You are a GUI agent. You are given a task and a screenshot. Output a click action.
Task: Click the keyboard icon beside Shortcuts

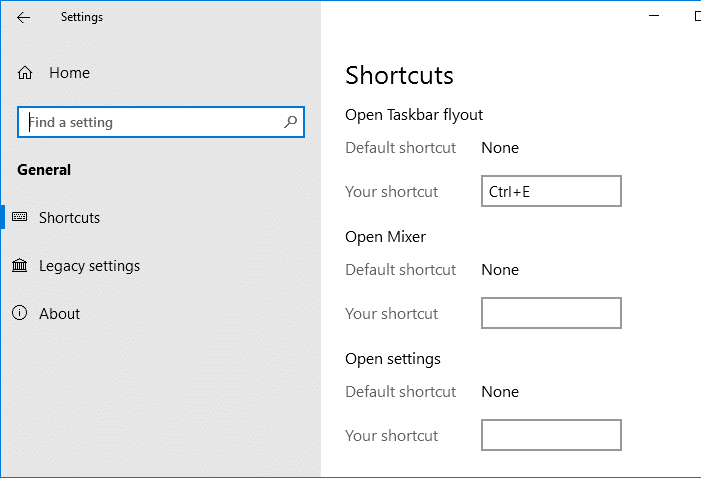click(20, 217)
